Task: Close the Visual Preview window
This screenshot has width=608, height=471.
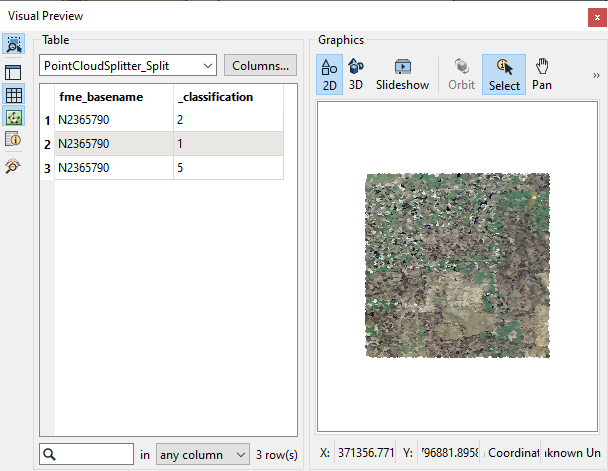Action: coord(597,17)
